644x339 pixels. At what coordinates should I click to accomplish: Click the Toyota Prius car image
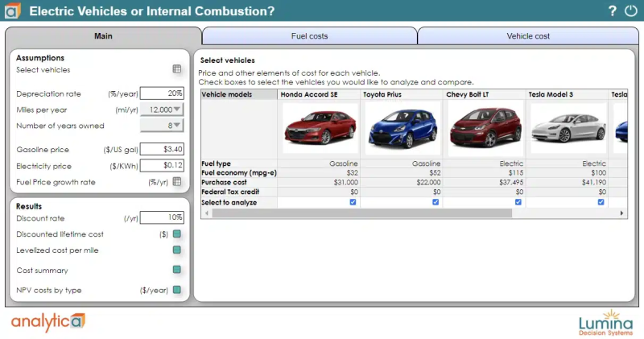[402, 128]
